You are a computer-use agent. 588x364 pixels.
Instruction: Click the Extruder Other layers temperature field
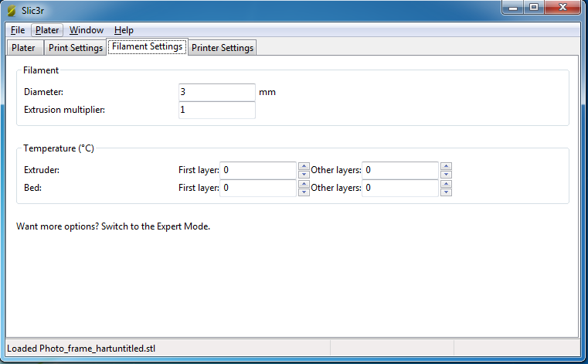[x=400, y=170]
